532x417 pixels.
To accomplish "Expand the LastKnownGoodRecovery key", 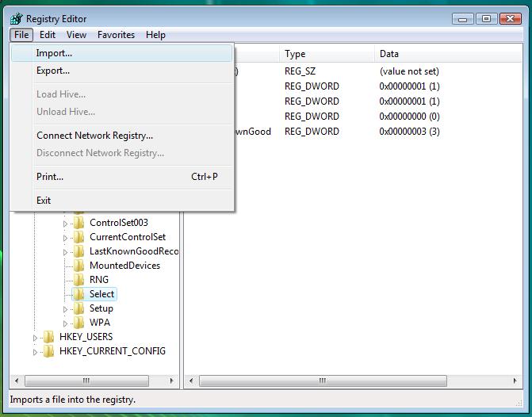I will (x=65, y=252).
